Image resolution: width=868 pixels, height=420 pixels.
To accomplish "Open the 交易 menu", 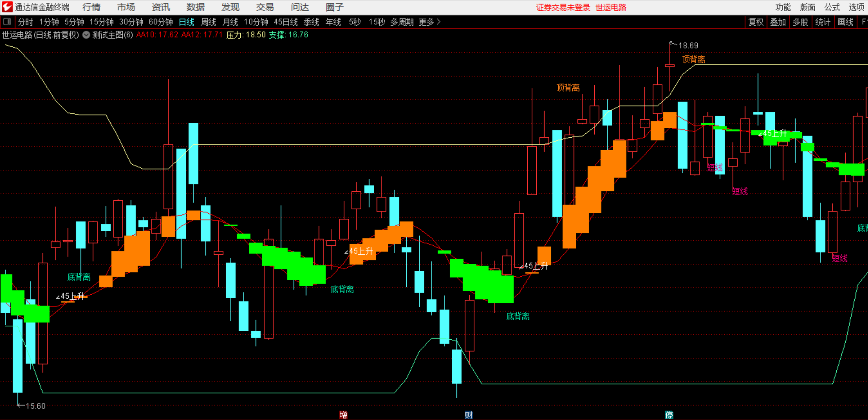I will coord(265,7).
